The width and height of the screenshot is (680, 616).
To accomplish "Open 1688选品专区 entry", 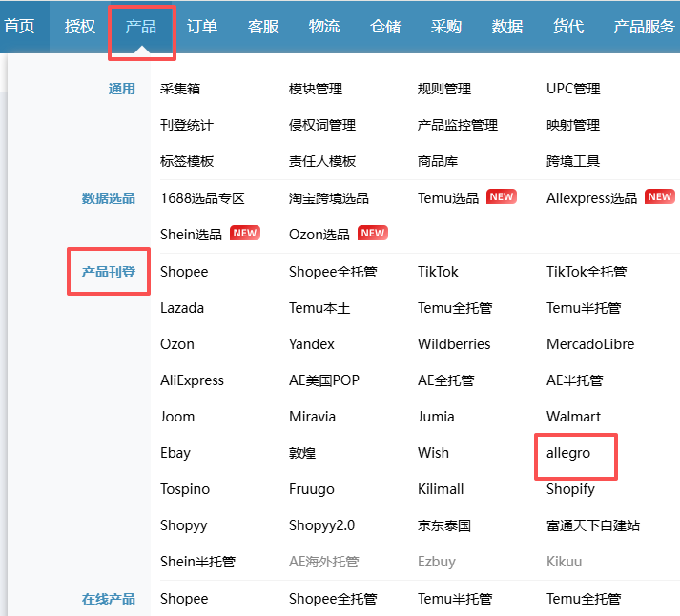I will (x=202, y=198).
